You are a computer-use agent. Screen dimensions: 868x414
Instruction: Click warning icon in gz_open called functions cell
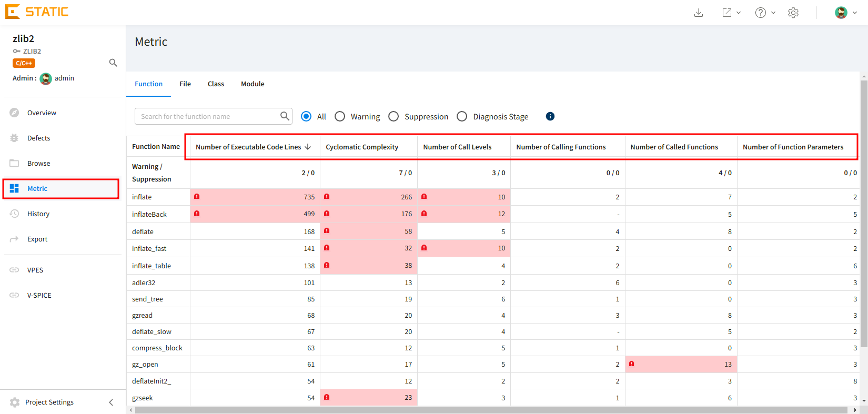[x=632, y=363]
